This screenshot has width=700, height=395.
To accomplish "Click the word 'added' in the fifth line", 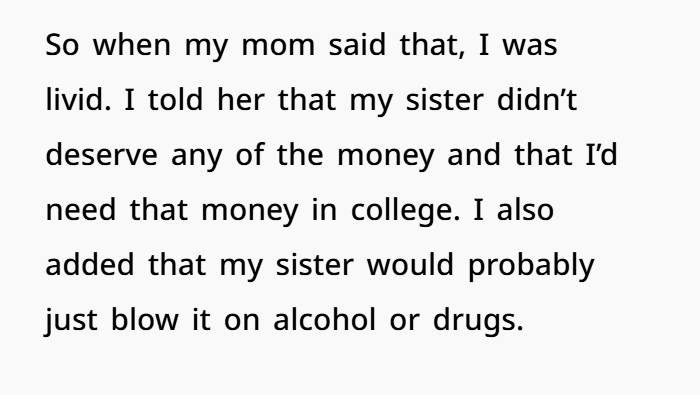I will [x=90, y=265].
